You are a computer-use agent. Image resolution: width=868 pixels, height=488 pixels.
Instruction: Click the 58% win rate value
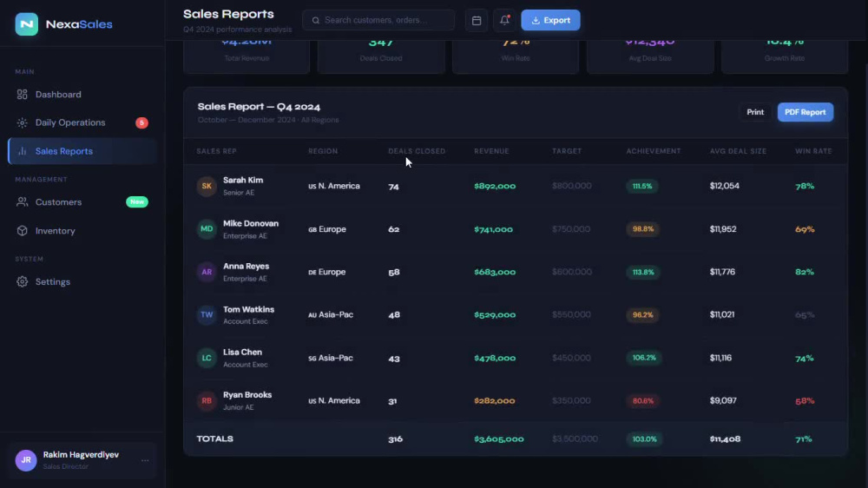[x=805, y=400]
